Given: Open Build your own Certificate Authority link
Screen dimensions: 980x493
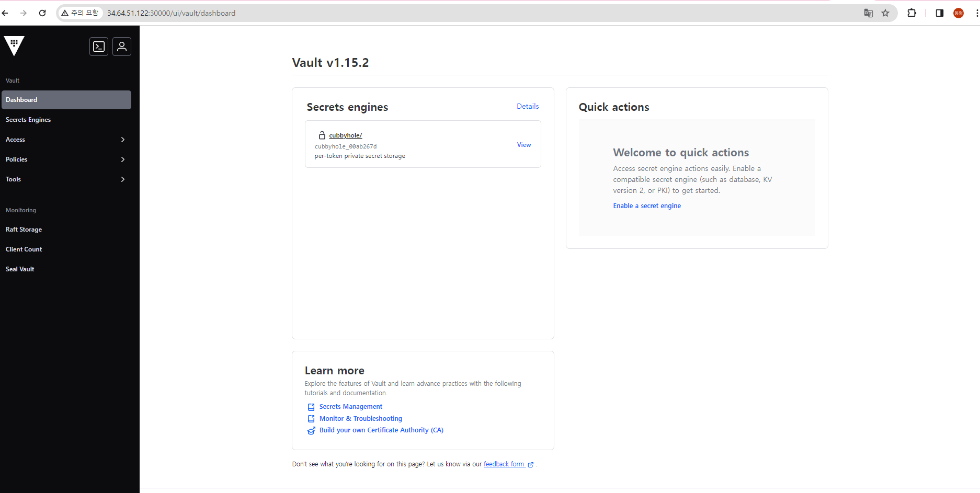Looking at the screenshot, I should tap(381, 430).
